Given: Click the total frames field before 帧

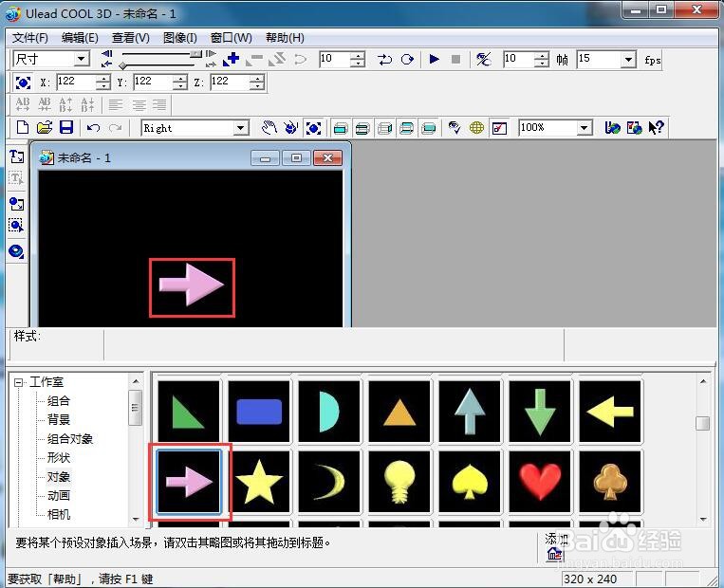Looking at the screenshot, I should pos(518,59).
